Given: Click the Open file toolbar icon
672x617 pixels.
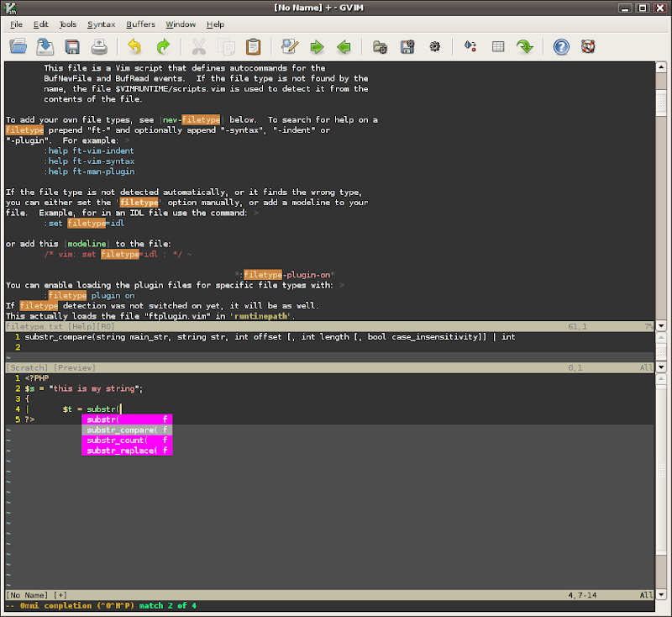Looking at the screenshot, I should (18, 46).
